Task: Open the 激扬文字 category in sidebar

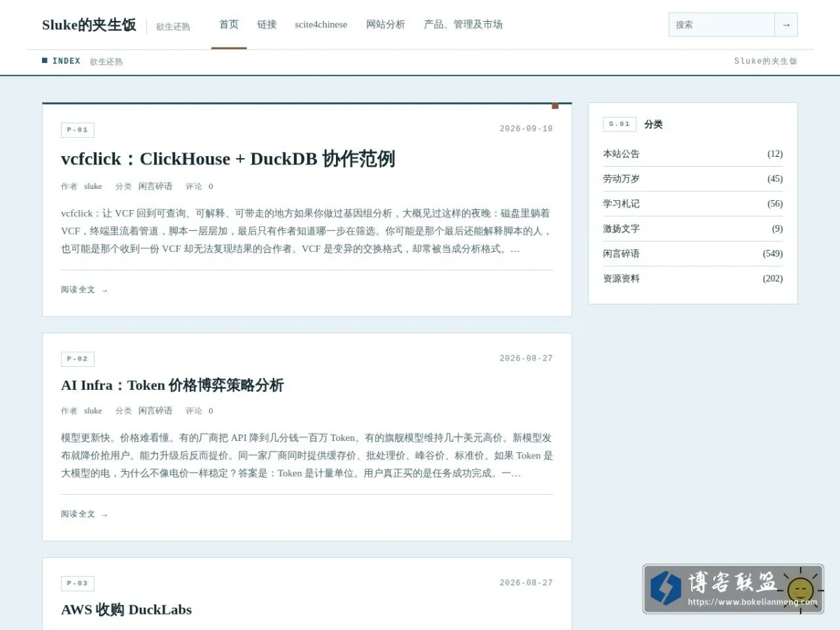Action: (x=622, y=229)
